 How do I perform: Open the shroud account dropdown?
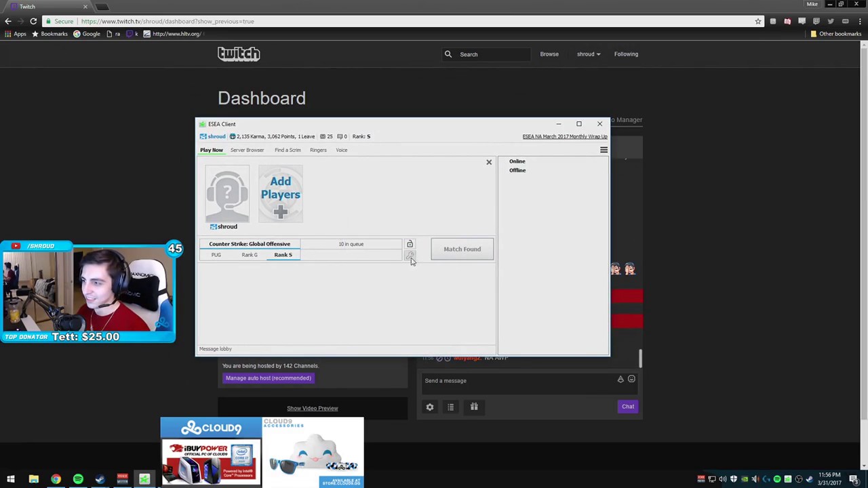tap(588, 54)
